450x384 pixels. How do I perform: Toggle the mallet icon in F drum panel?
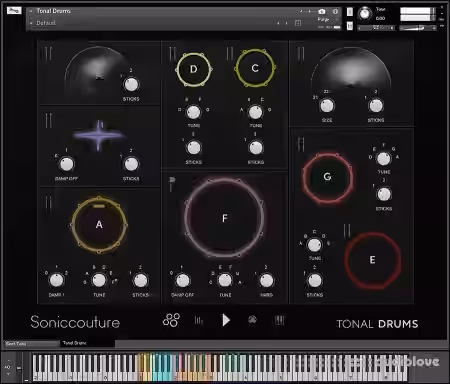click(172, 184)
